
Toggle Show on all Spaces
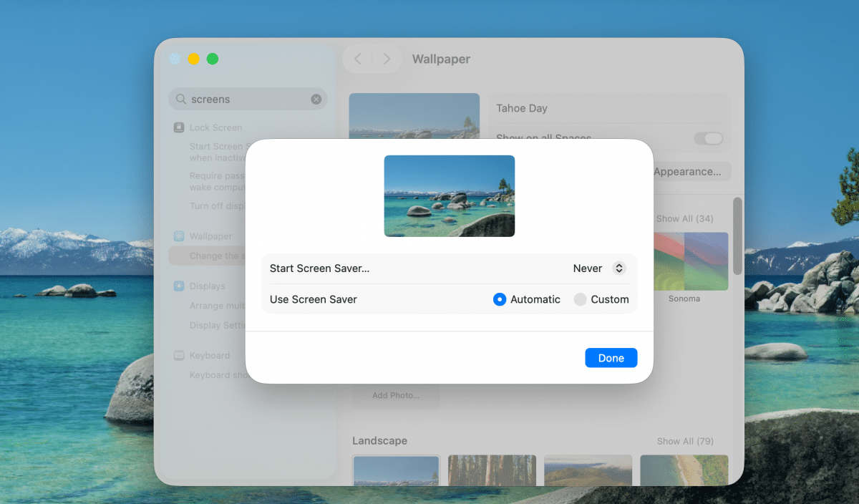tap(709, 138)
